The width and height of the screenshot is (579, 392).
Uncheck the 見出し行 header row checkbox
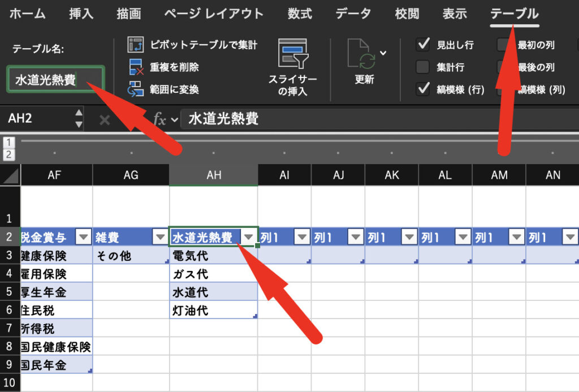point(422,45)
